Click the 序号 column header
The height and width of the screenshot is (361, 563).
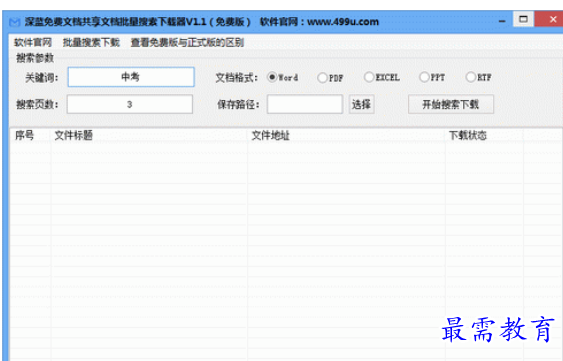[x=30, y=135]
